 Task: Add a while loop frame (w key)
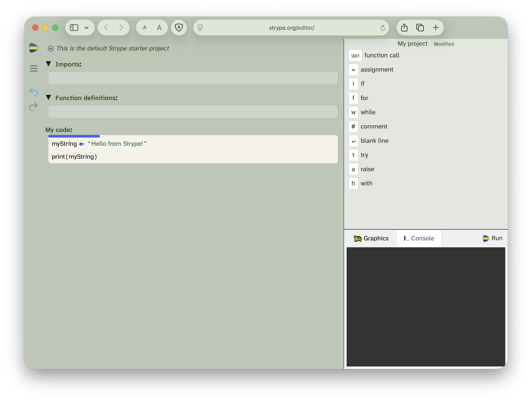point(353,112)
